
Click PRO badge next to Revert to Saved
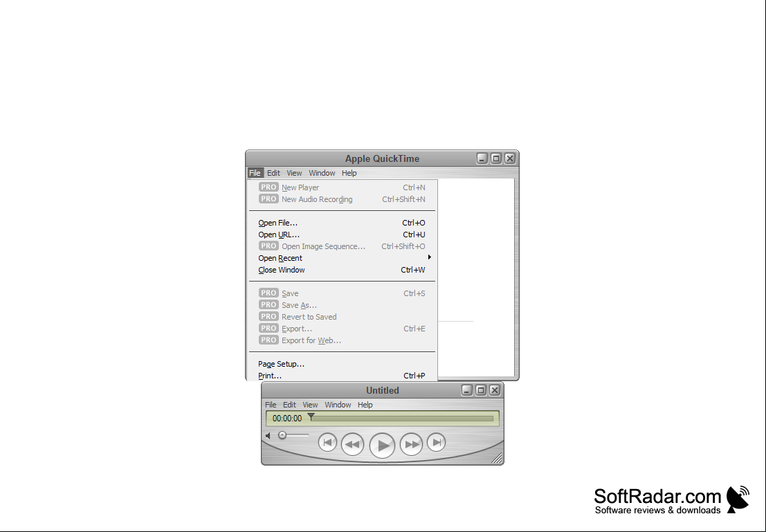click(268, 316)
